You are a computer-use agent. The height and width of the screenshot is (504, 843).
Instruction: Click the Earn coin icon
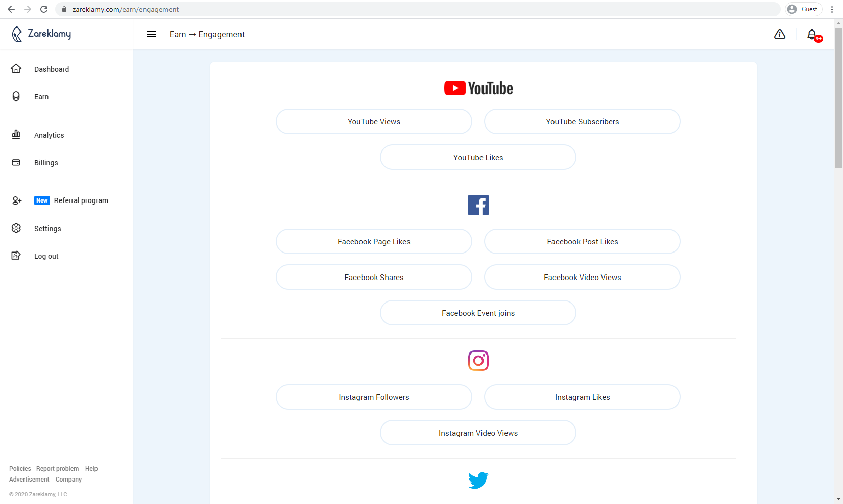[16, 96]
